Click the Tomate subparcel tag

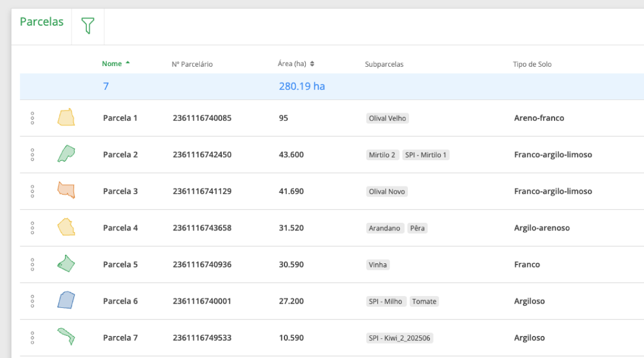point(425,301)
